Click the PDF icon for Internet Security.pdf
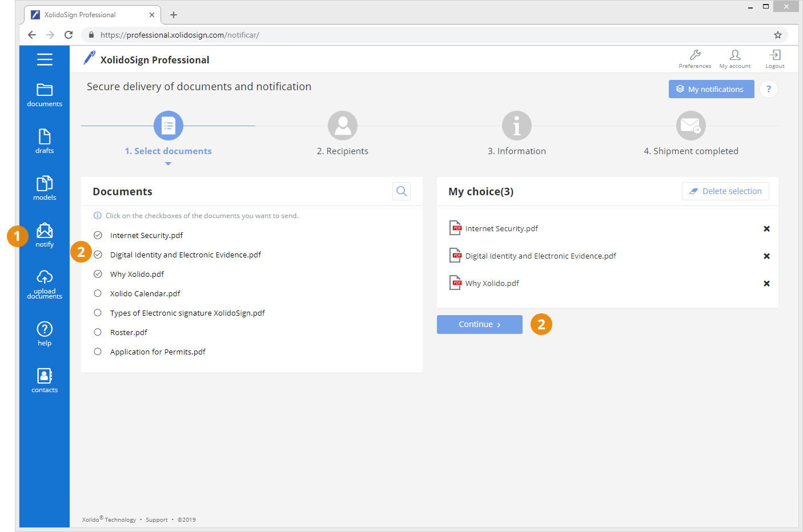Screen dimensions: 803x532 pos(455,228)
